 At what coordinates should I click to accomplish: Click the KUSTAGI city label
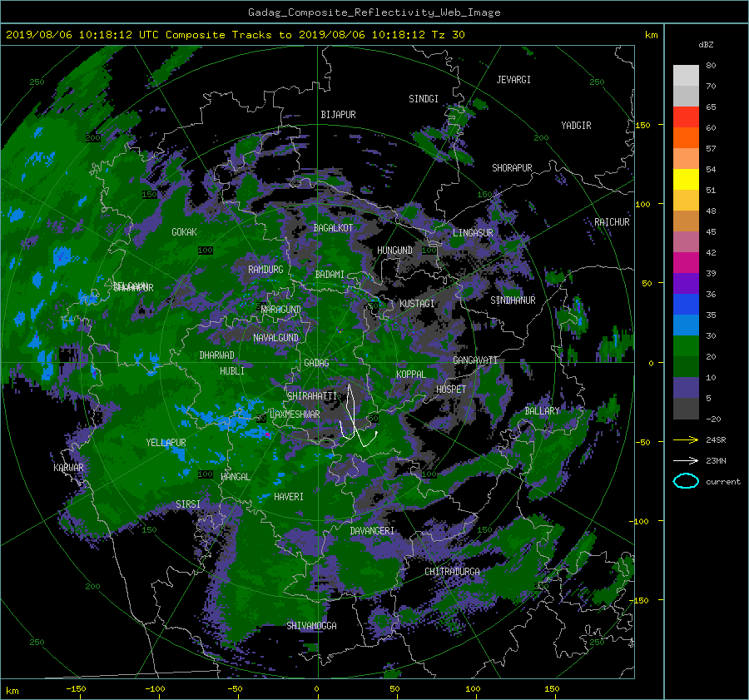(x=417, y=304)
